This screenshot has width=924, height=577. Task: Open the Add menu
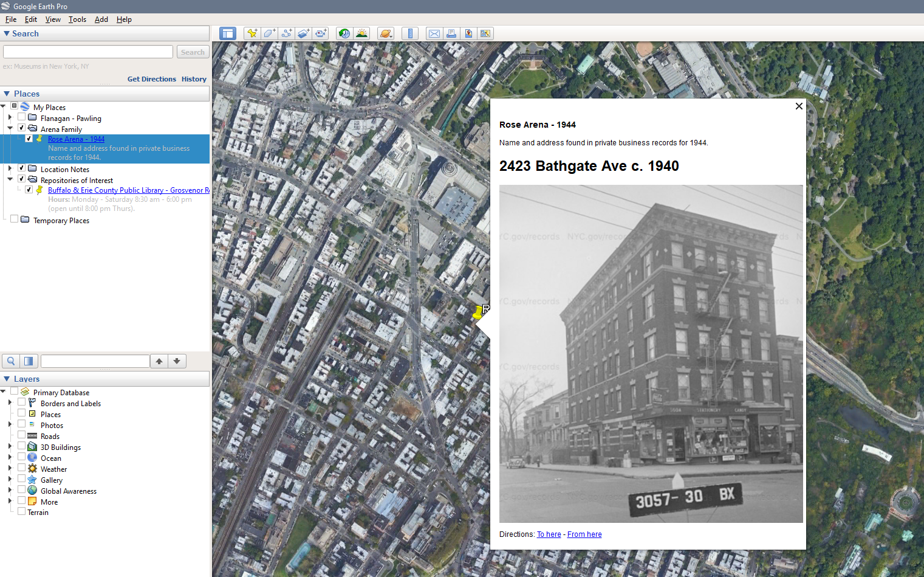(x=101, y=19)
